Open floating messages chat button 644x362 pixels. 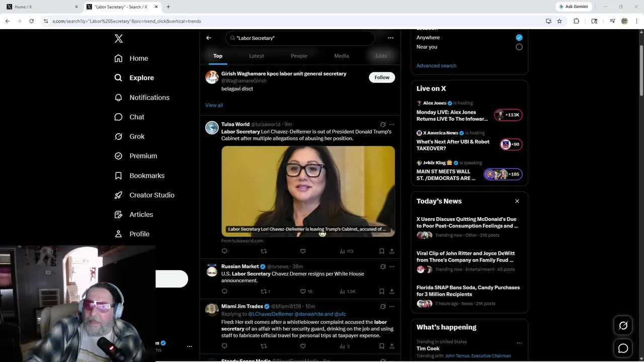(623, 348)
